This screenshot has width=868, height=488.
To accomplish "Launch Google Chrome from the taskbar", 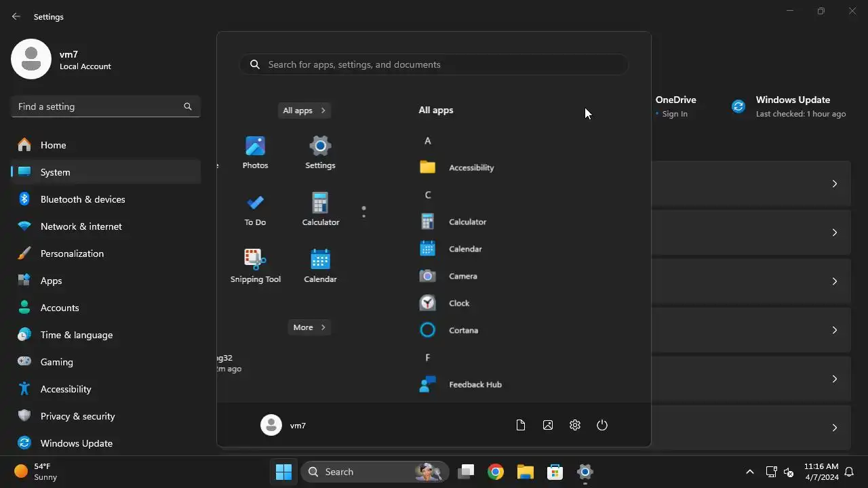I will pyautogui.click(x=496, y=472).
